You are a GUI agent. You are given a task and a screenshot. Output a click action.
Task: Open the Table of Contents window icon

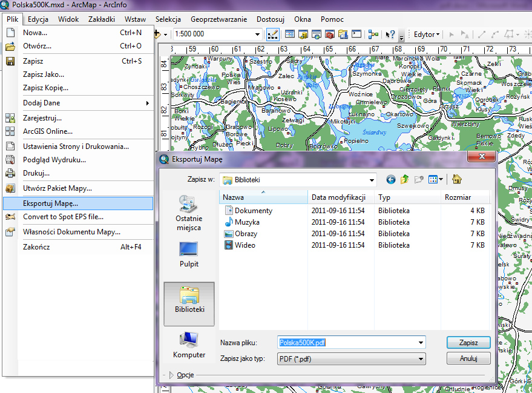point(290,35)
